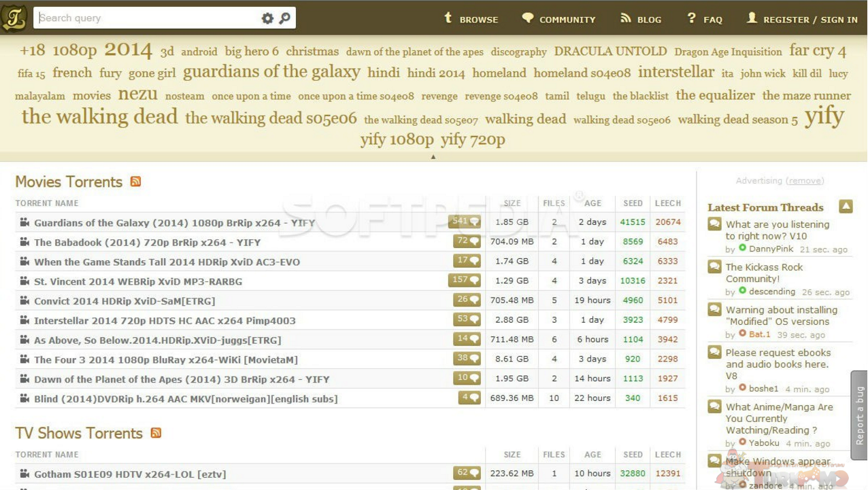868x490 pixels.
Task: Subscribe to TV Shows Torrents RSS feed
Action: tap(156, 433)
